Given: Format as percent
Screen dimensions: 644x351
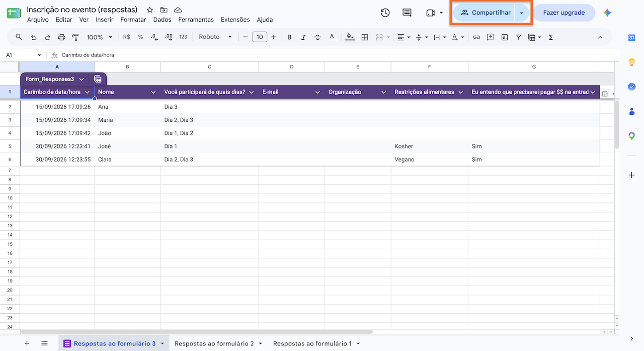Looking at the screenshot, I should pyautogui.click(x=140, y=37).
